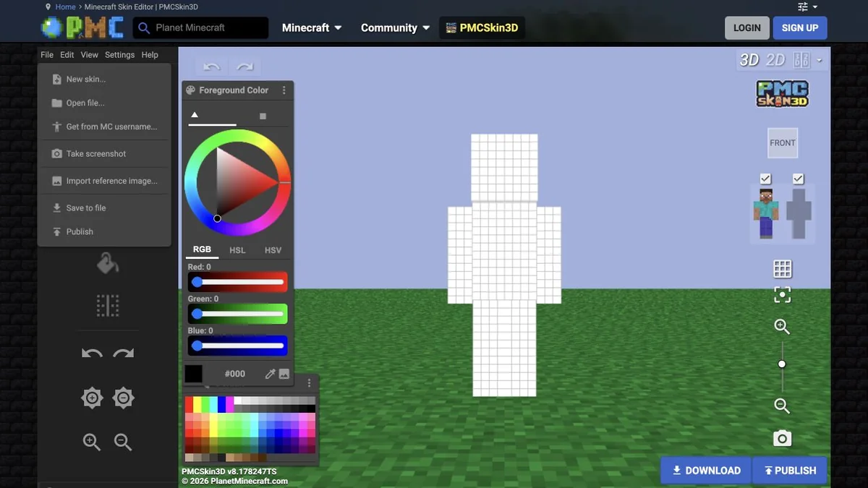Click the Planet Minecraft search field
Viewport: 868px width, 488px height.
tap(201, 27)
